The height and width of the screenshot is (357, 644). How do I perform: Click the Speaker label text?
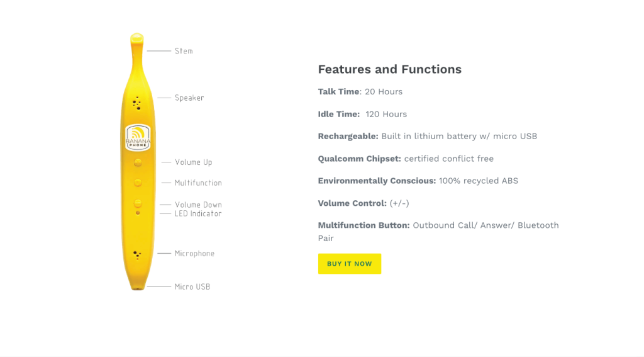click(x=189, y=98)
